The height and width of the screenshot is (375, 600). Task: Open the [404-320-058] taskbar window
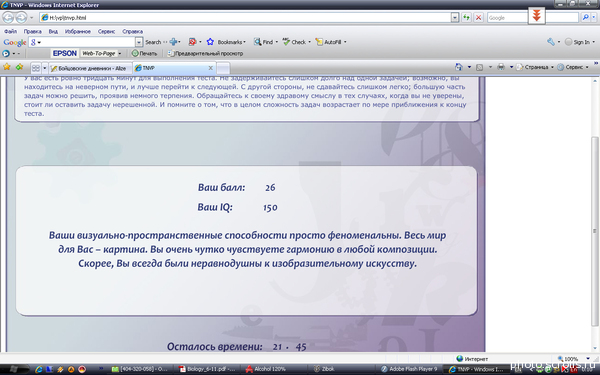coord(140,369)
